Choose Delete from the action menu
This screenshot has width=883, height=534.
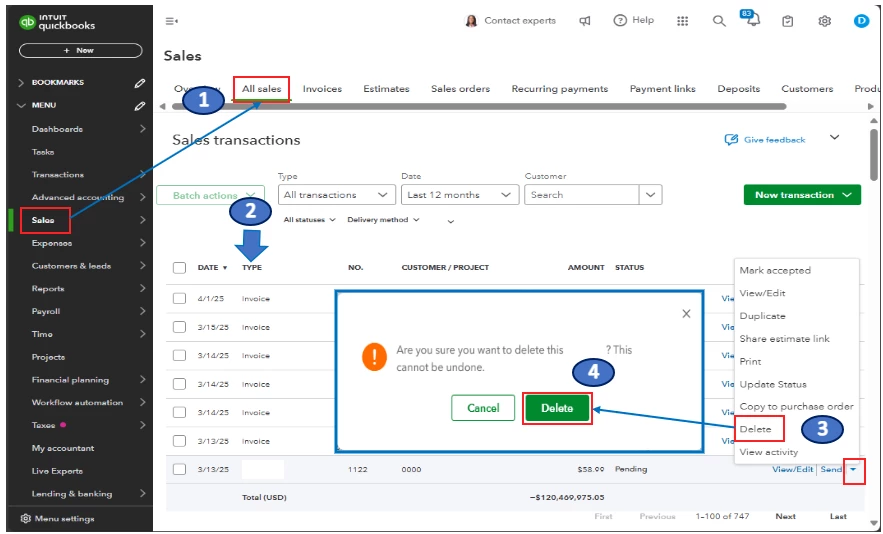coord(755,429)
